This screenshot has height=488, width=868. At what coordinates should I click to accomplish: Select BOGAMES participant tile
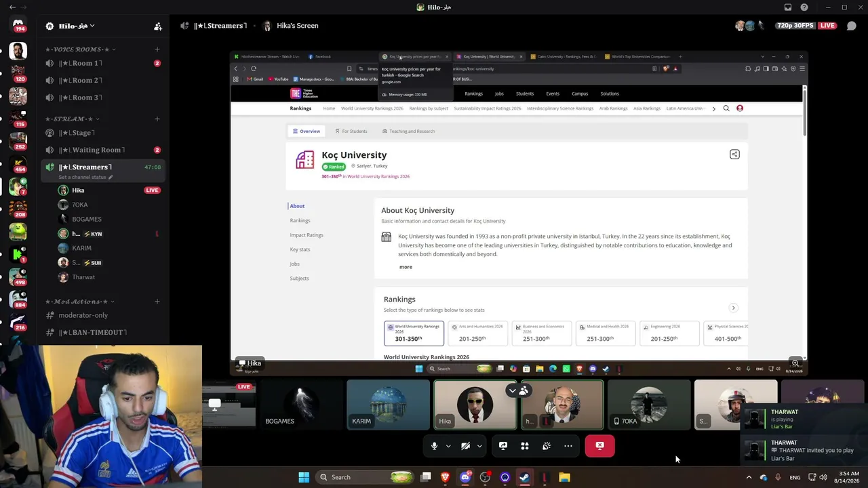click(x=301, y=405)
